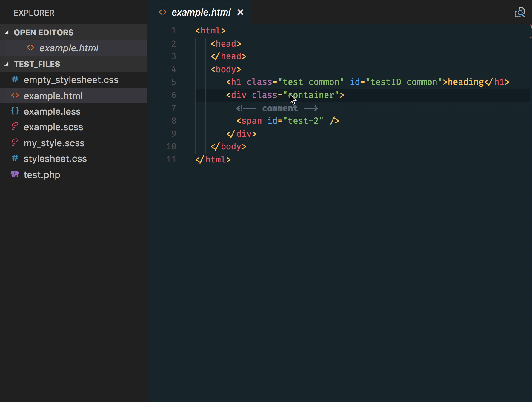The image size is (532, 402).
Task: Open the search editor icon at top right
Action: pos(520,12)
